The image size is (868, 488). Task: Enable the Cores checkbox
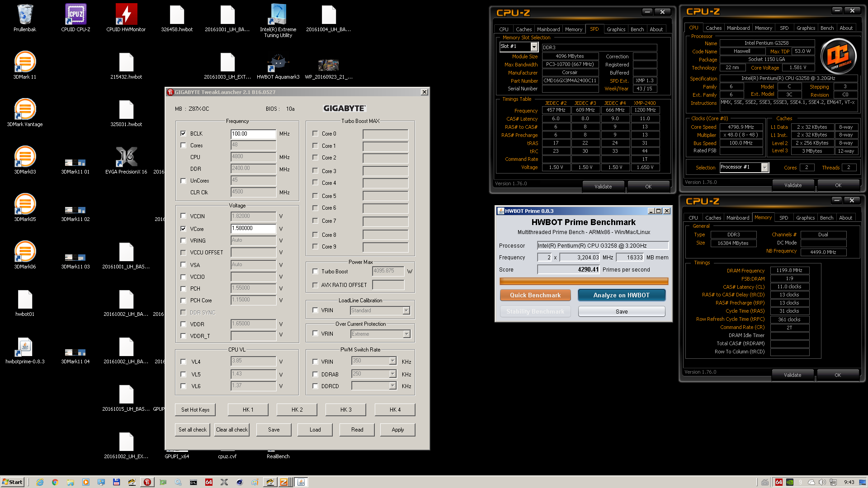click(183, 145)
